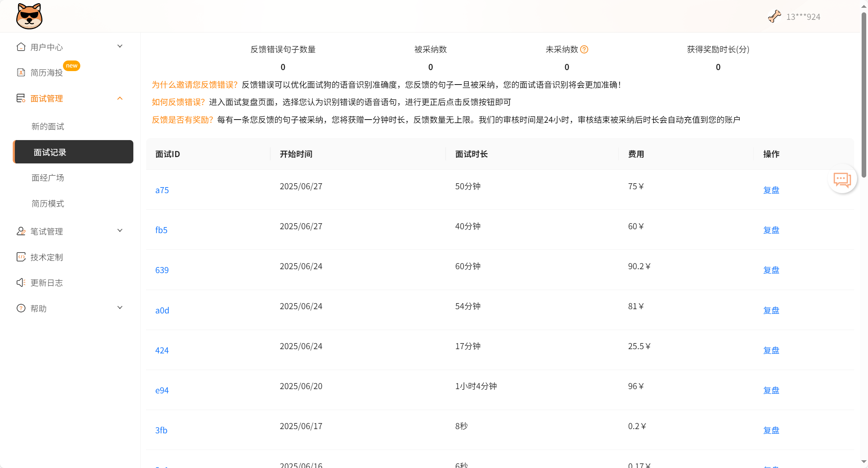Open the chat support bubble icon
The image size is (868, 468).
click(x=842, y=179)
